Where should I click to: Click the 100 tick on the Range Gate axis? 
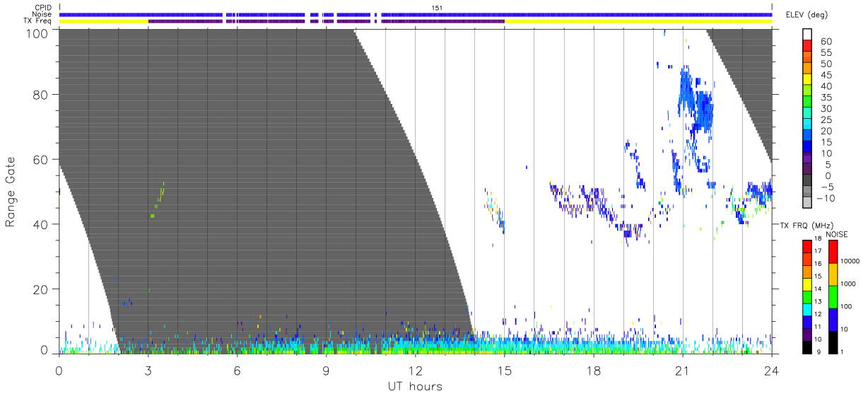[x=36, y=33]
